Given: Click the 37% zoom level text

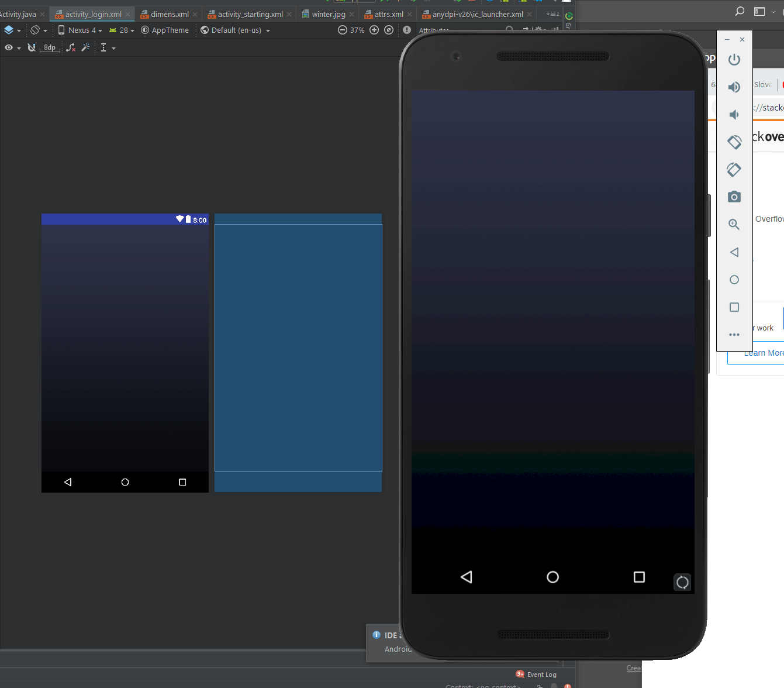Looking at the screenshot, I should [x=357, y=30].
